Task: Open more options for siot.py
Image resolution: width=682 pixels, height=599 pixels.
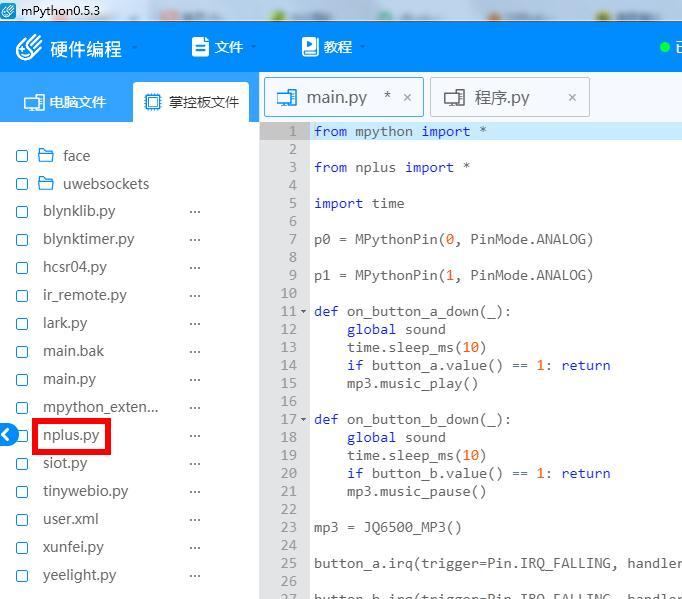Action: click(195, 464)
